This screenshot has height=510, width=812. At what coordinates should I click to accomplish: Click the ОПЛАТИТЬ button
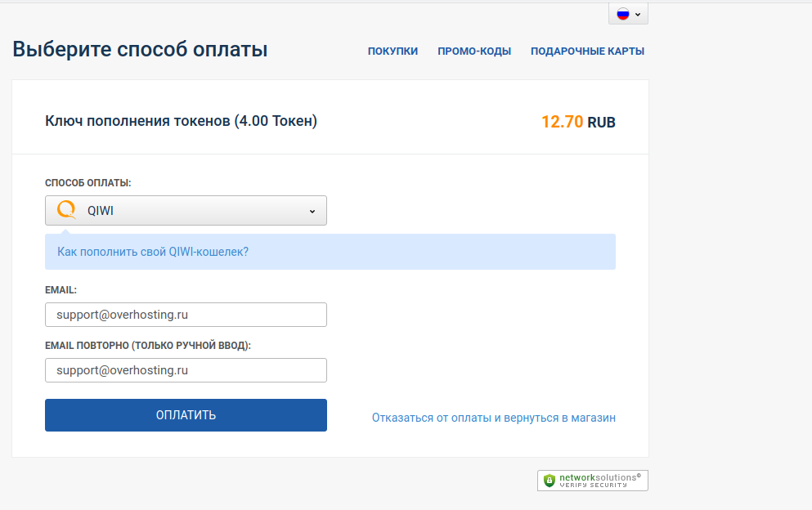pyautogui.click(x=186, y=415)
